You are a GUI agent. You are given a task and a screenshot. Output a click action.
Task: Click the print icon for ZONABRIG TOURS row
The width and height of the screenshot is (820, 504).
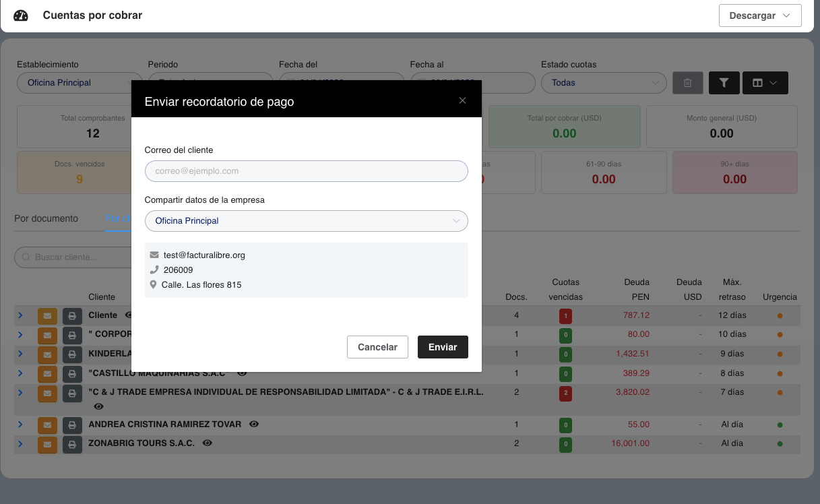(x=72, y=445)
